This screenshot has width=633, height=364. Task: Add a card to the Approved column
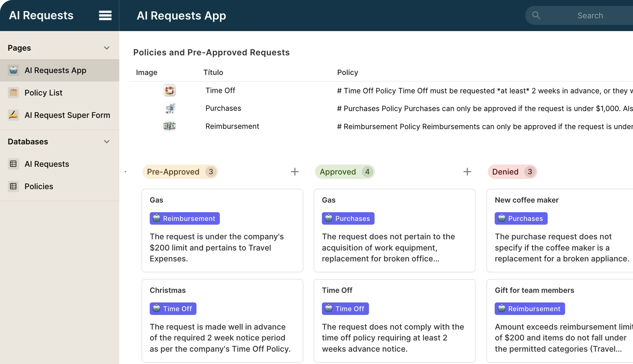click(467, 172)
